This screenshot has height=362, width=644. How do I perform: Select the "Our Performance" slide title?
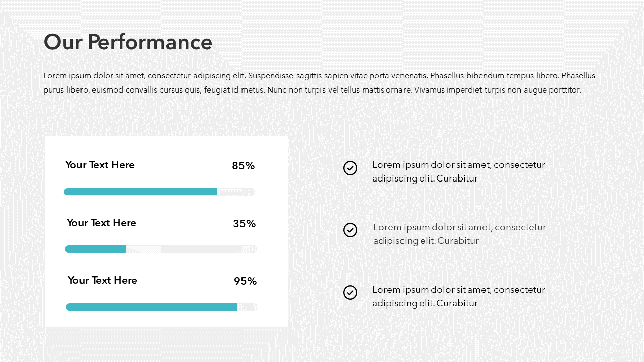coord(128,42)
